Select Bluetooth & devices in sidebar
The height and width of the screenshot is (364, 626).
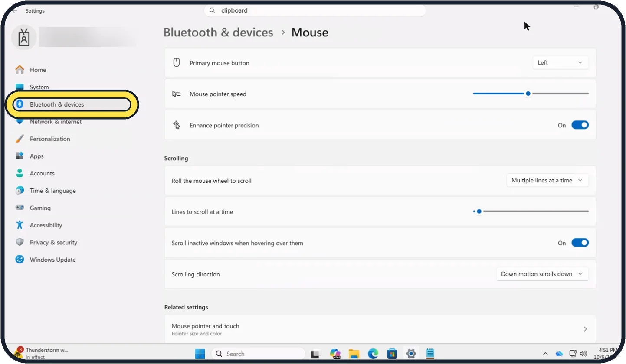pyautogui.click(x=72, y=104)
